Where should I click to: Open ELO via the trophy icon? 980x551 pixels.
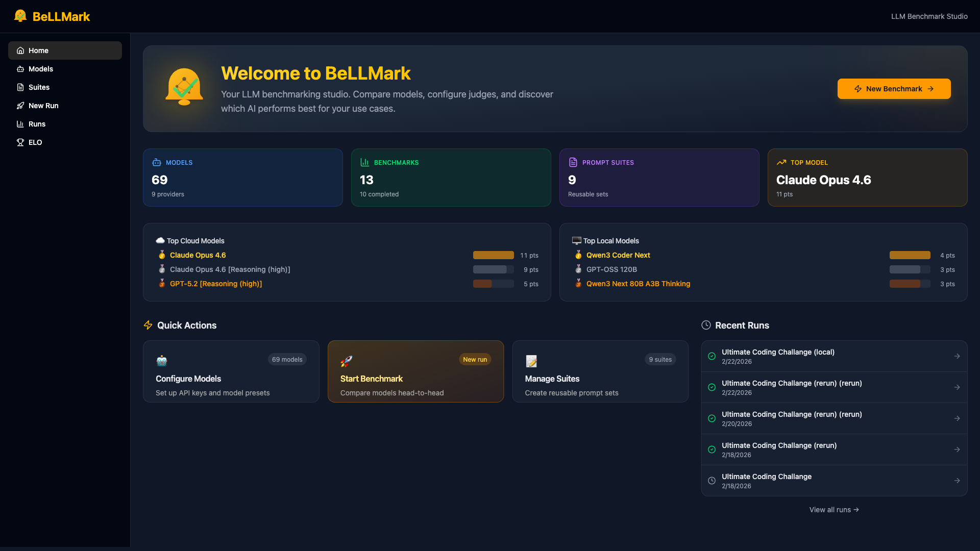click(20, 142)
